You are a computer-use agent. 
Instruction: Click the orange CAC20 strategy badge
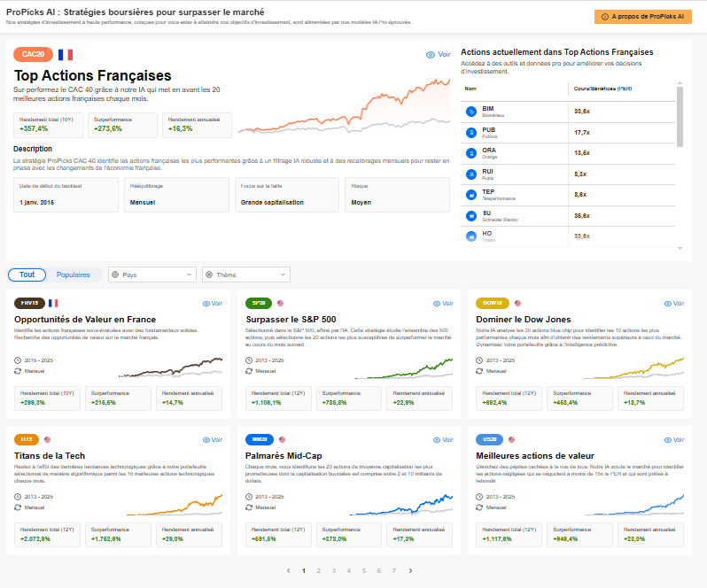(34, 55)
